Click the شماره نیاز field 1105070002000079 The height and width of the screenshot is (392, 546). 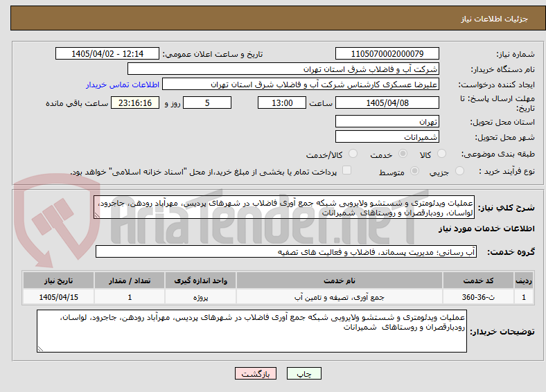click(387, 53)
